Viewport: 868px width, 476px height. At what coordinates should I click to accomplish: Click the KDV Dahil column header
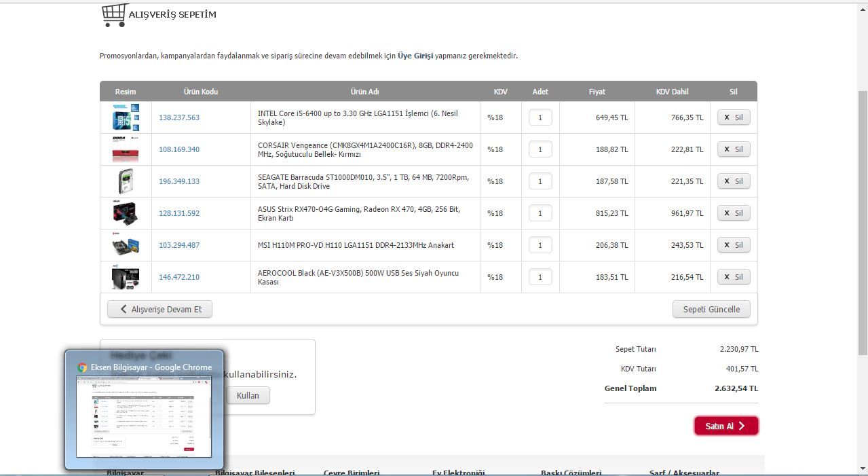point(672,92)
